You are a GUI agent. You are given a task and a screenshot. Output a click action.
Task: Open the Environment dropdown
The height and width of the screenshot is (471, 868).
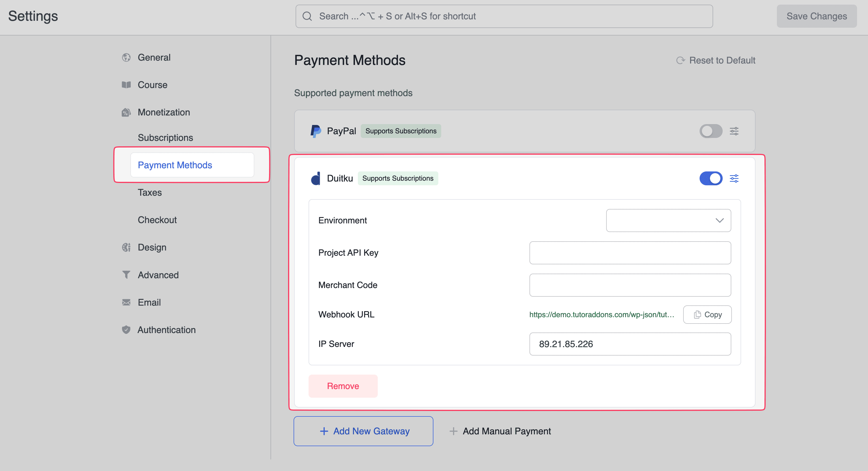(668, 220)
